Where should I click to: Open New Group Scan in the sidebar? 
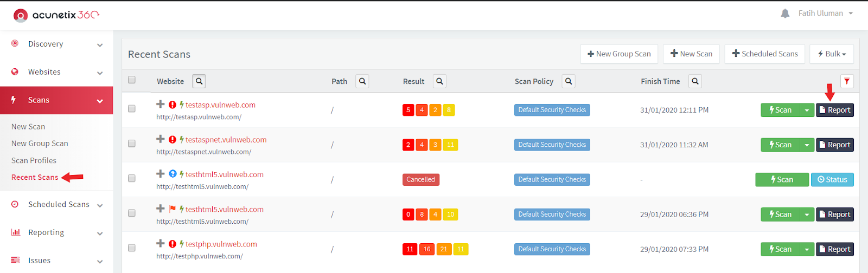tap(40, 144)
